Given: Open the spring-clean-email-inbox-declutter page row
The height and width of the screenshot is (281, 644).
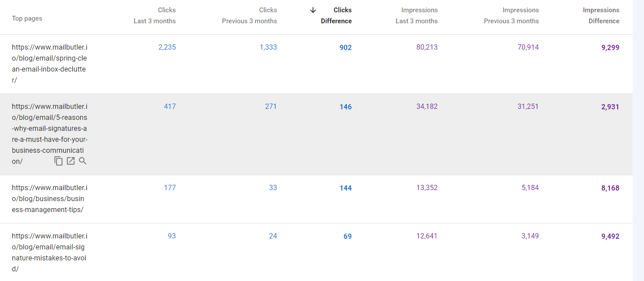Looking at the screenshot, I should (x=49, y=63).
